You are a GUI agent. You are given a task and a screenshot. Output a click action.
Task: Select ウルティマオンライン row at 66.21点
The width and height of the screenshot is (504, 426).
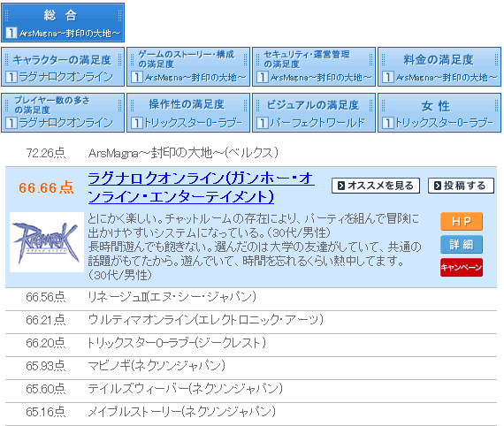pos(251,320)
